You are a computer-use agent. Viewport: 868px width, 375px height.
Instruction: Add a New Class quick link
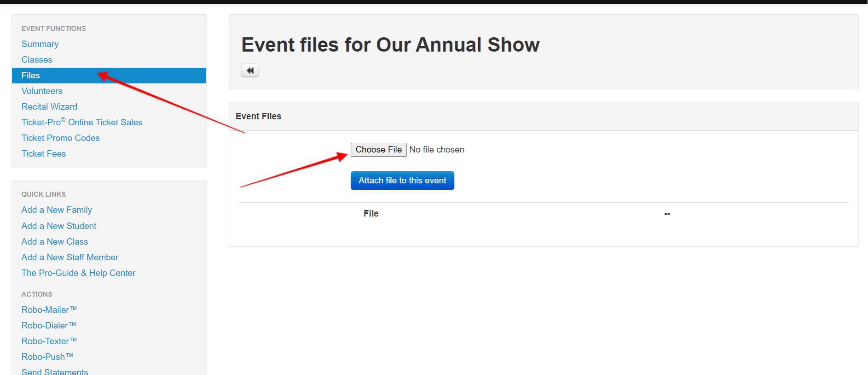[x=55, y=242]
